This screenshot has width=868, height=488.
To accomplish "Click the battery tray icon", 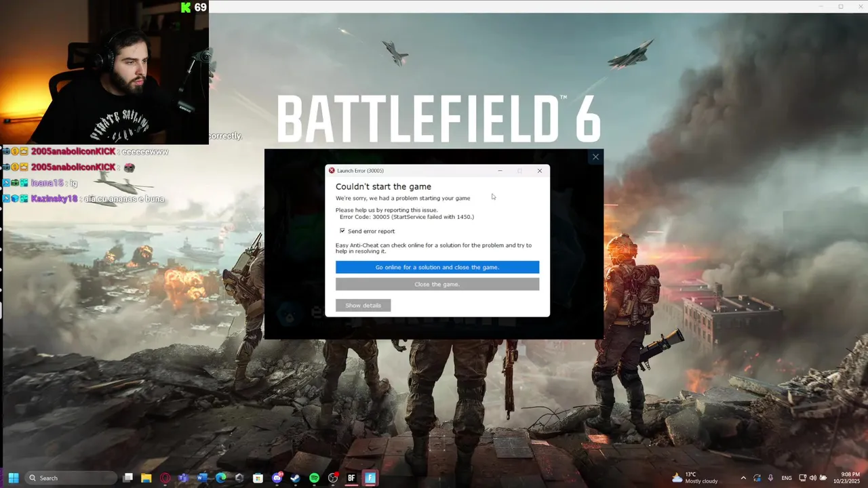I will (823, 478).
